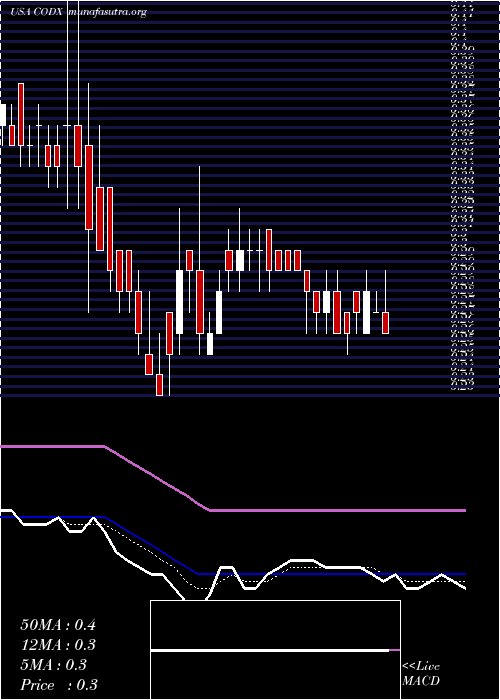The height and width of the screenshot is (700, 500).
Task: Click the '<<Live MACD' label
Action: pos(421,674)
